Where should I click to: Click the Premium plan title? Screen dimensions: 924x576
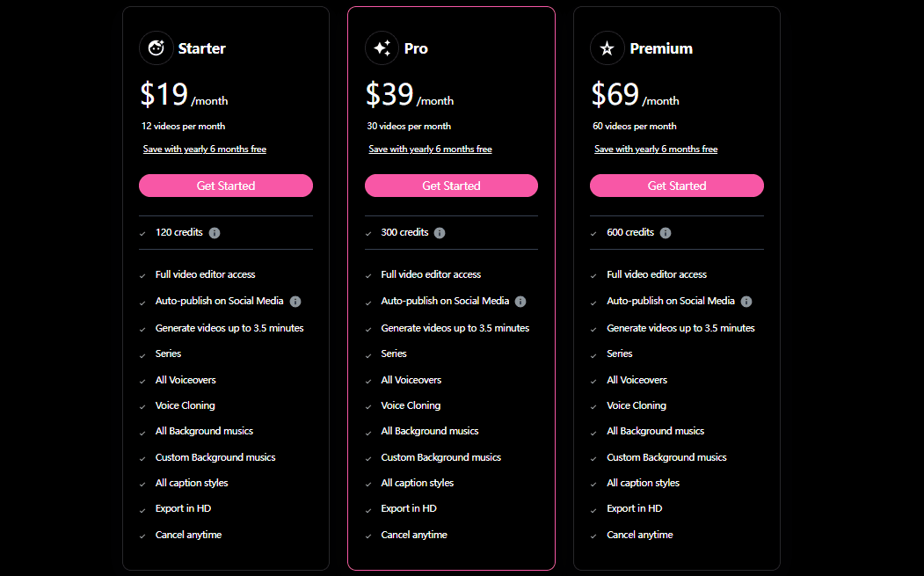661,48
